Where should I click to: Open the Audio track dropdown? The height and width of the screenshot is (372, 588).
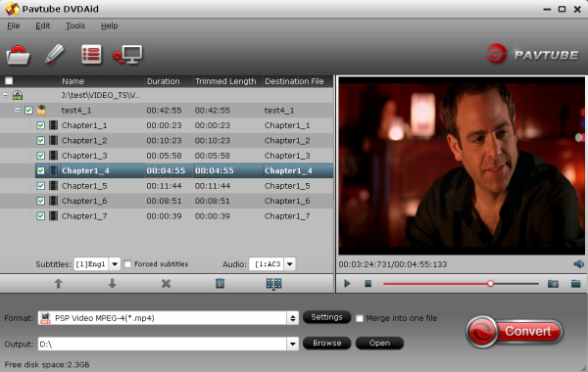click(289, 264)
